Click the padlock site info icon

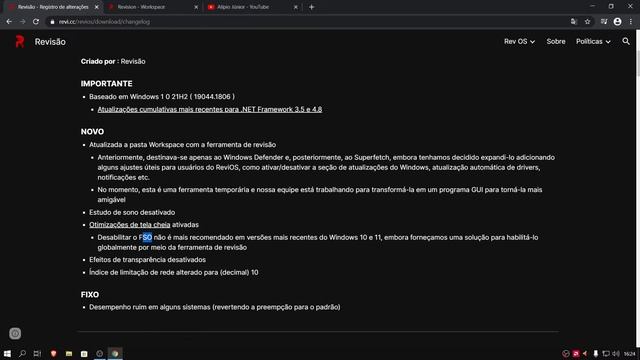pyautogui.click(x=52, y=22)
